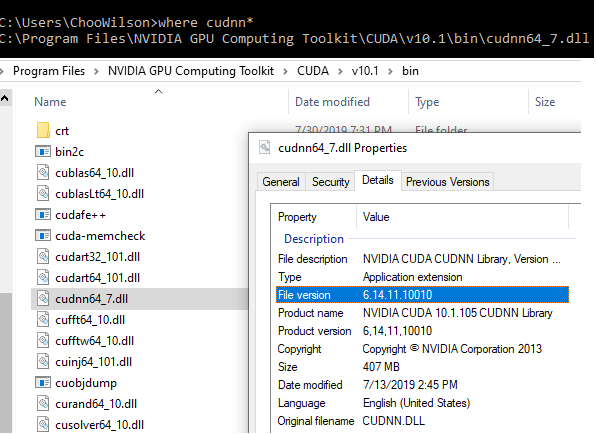Select the Product version property row
Screen dimensions: 596x434
click(422, 331)
